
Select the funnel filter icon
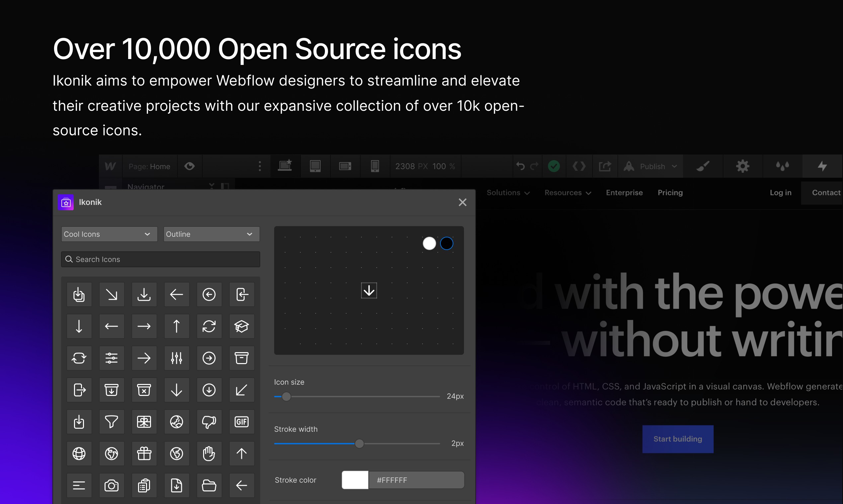(x=112, y=422)
